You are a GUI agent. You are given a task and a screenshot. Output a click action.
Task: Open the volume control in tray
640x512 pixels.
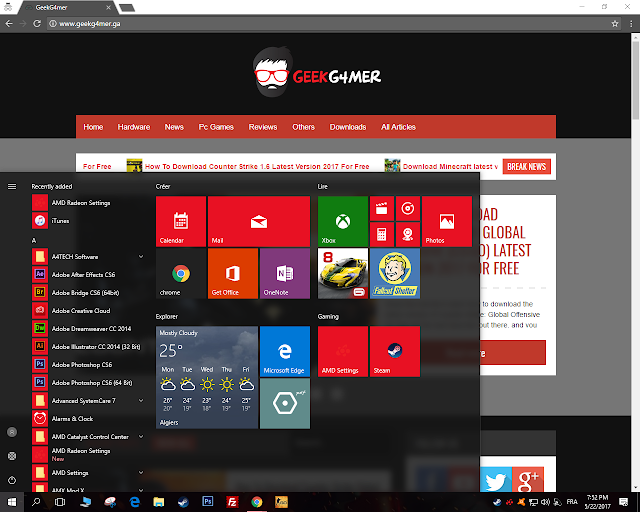pyautogui.click(x=545, y=502)
